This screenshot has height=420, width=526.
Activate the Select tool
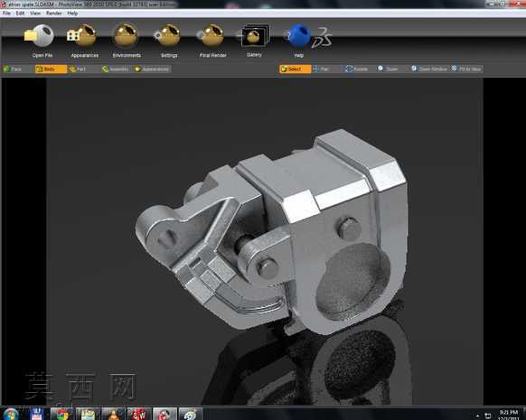click(x=295, y=69)
